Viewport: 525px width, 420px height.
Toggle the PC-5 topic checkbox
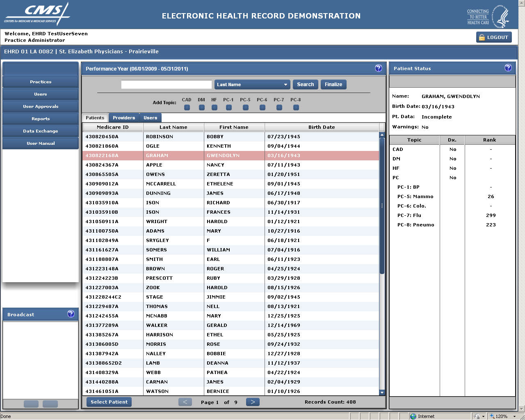pyautogui.click(x=245, y=107)
